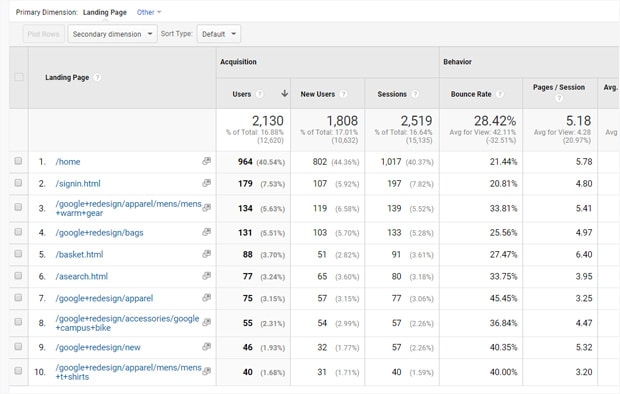Expand the Other primary dimension dropdown
The height and width of the screenshot is (394, 620).
tap(149, 12)
